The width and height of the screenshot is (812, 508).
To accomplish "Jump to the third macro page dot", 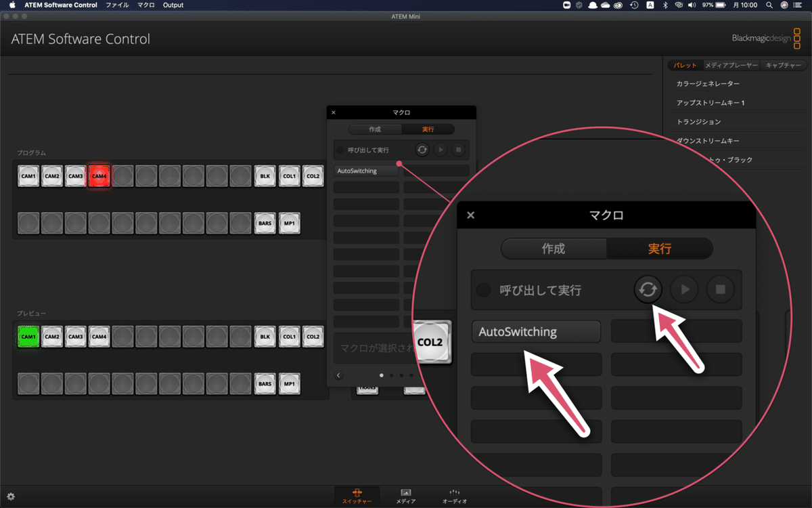I will pyautogui.click(x=401, y=375).
